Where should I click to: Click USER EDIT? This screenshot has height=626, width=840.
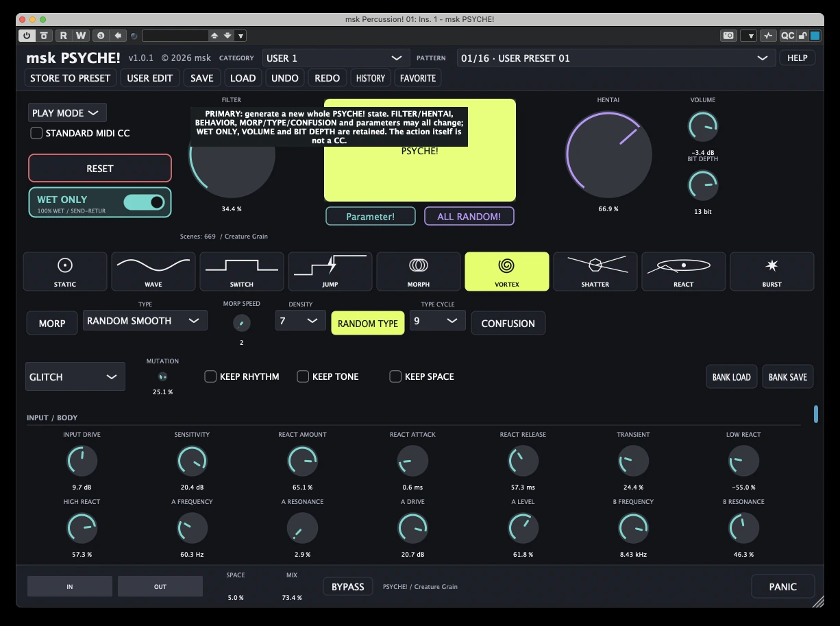[x=150, y=78]
